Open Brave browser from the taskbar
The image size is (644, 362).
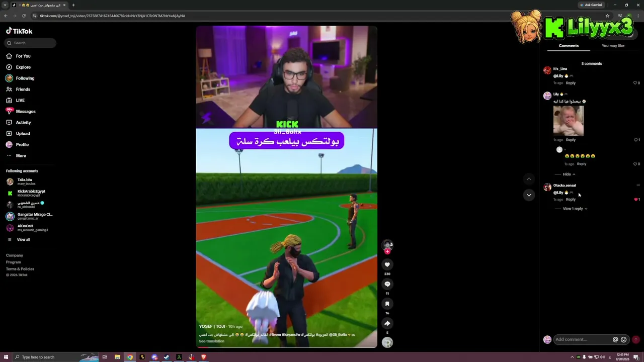[x=204, y=357]
